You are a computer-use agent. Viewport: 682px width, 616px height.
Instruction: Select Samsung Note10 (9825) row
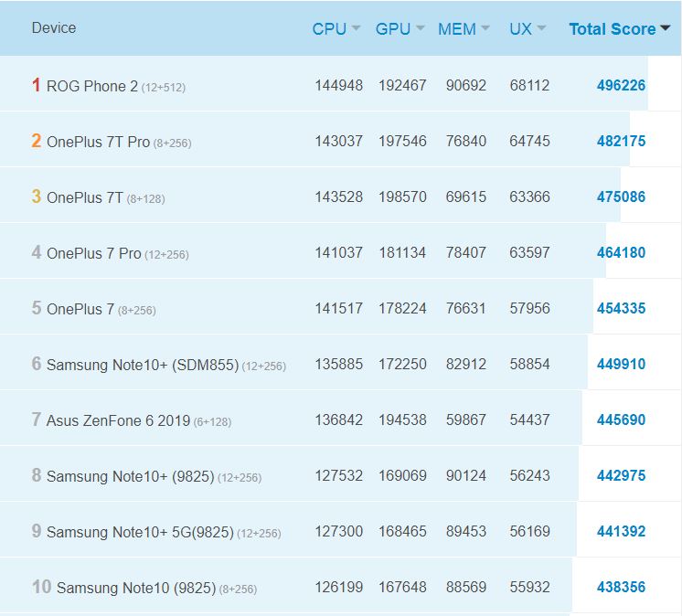[135, 588]
